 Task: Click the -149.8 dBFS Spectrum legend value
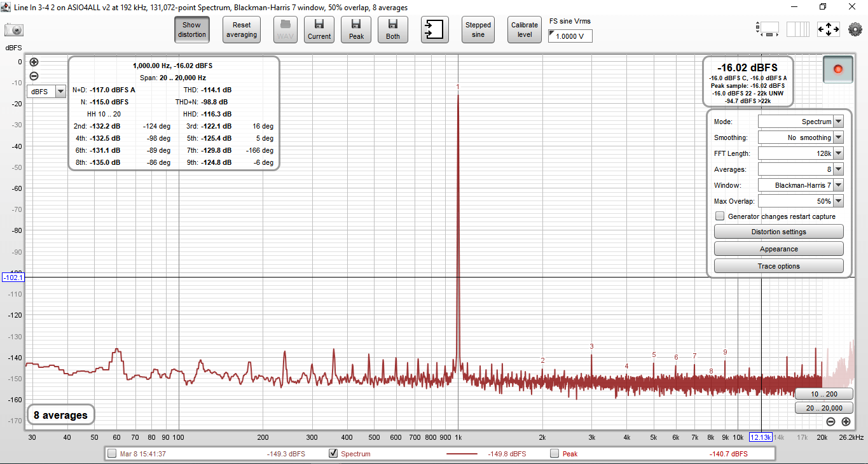pyautogui.click(x=507, y=454)
